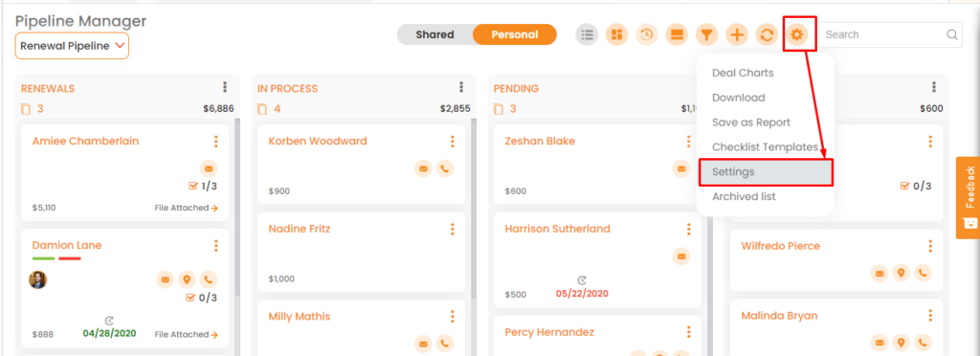The height and width of the screenshot is (356, 980).
Task: Open the gear settings icon
Action: (796, 35)
